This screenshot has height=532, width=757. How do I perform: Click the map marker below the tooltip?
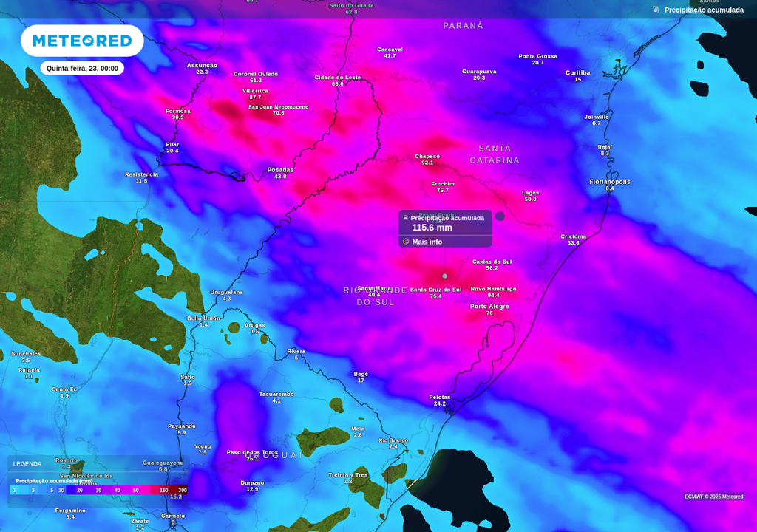point(444,276)
